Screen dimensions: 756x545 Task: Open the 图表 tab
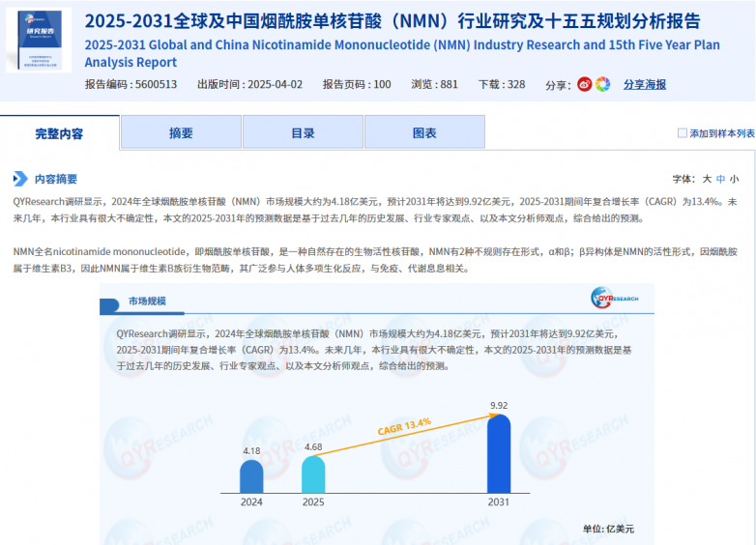point(424,133)
